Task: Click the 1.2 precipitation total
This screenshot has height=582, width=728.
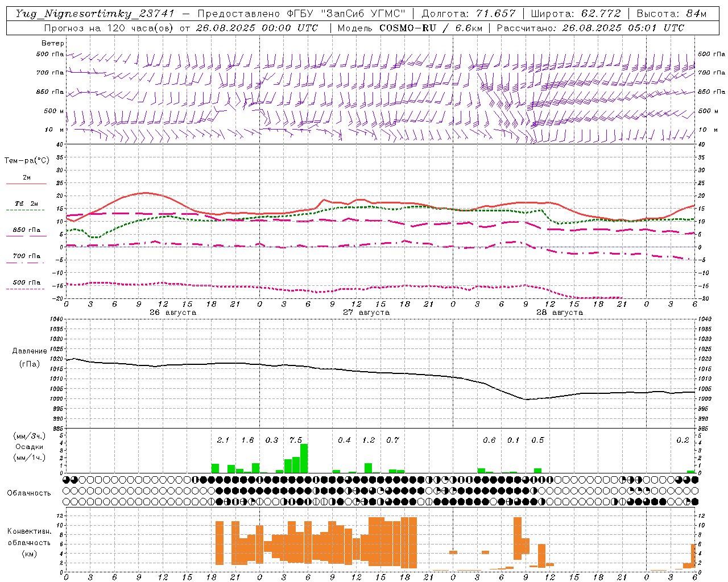Action: click(369, 440)
